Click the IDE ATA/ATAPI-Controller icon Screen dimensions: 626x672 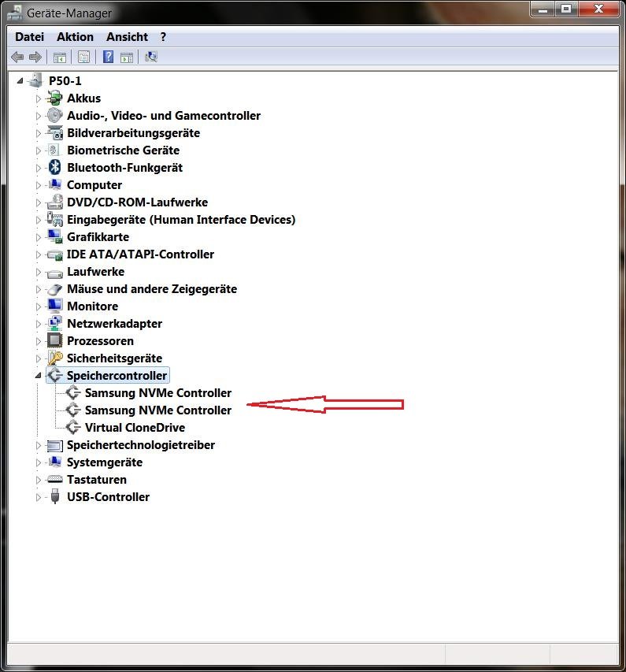pyautogui.click(x=55, y=254)
